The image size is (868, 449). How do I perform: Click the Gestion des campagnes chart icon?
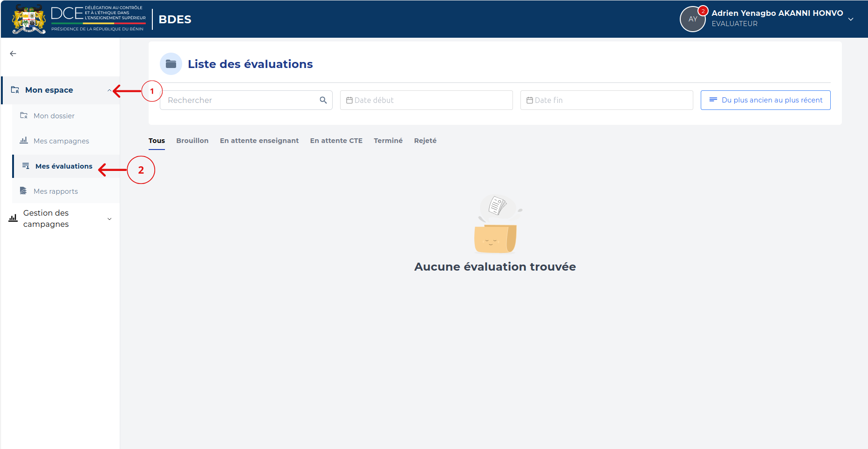click(x=13, y=218)
